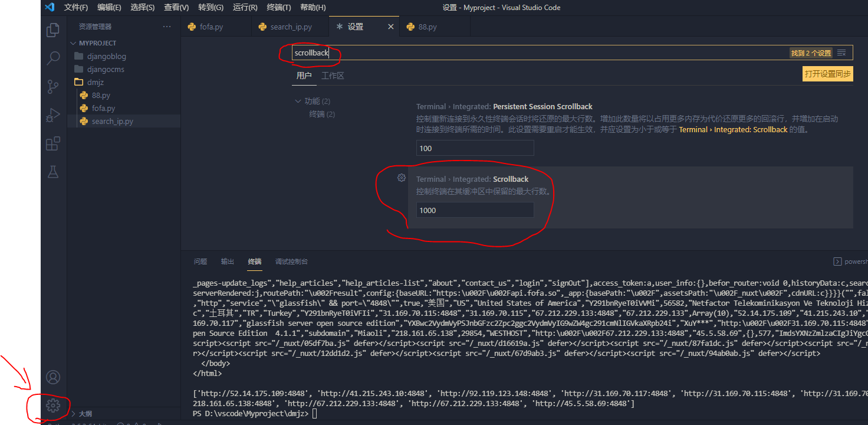The width and height of the screenshot is (868, 425).
Task: Open the 文件(F) menu
Action: (76, 7)
